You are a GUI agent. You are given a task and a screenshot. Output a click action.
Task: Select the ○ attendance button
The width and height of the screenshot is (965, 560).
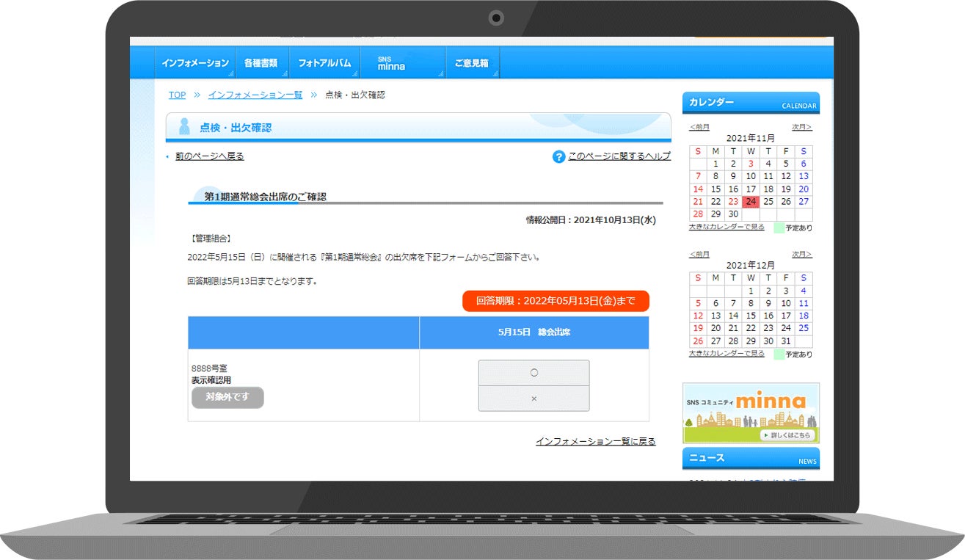534,373
